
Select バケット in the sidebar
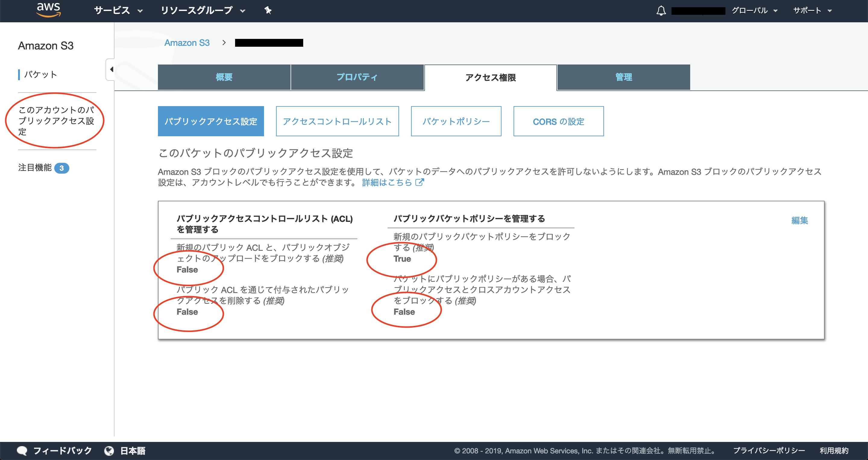click(x=41, y=74)
